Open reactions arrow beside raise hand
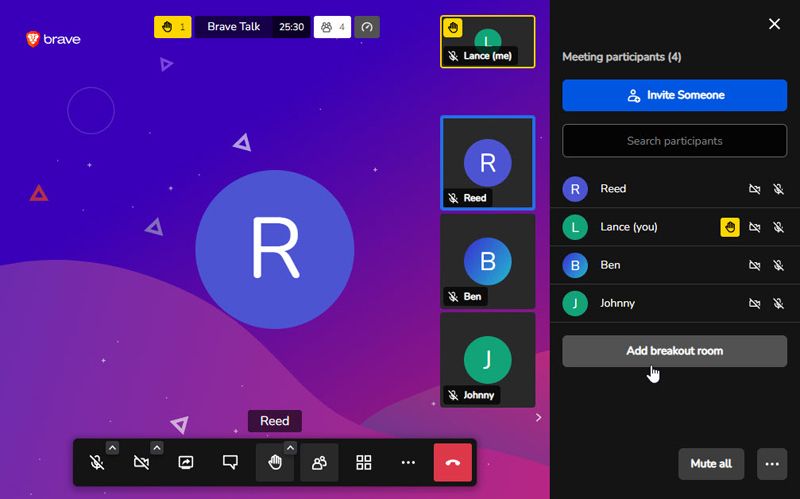This screenshot has height=499, width=800. pyautogui.click(x=290, y=448)
